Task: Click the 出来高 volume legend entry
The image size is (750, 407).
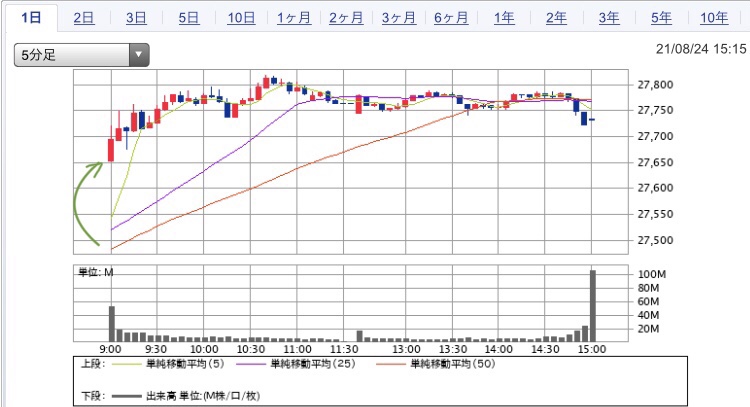Action: point(203,396)
